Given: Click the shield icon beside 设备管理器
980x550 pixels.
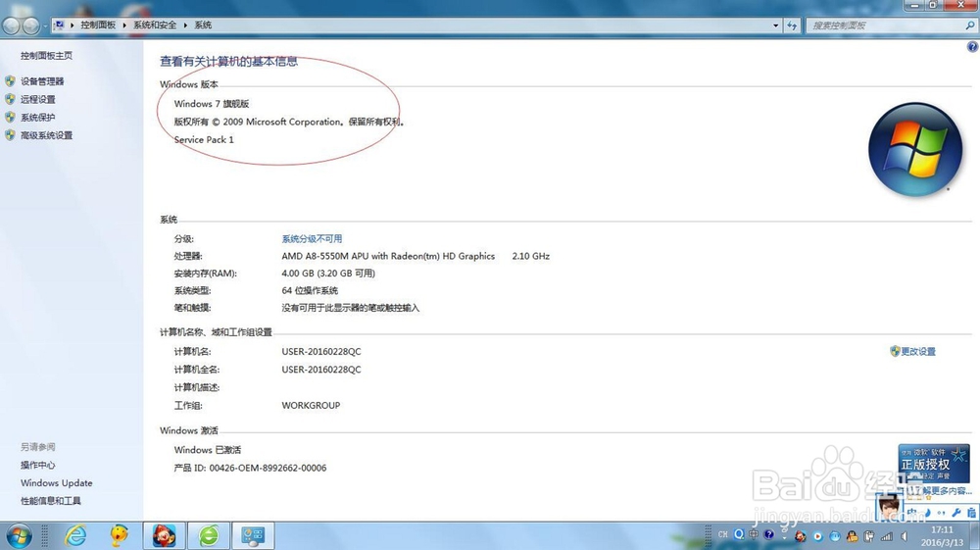Looking at the screenshot, I should pyautogui.click(x=10, y=81).
